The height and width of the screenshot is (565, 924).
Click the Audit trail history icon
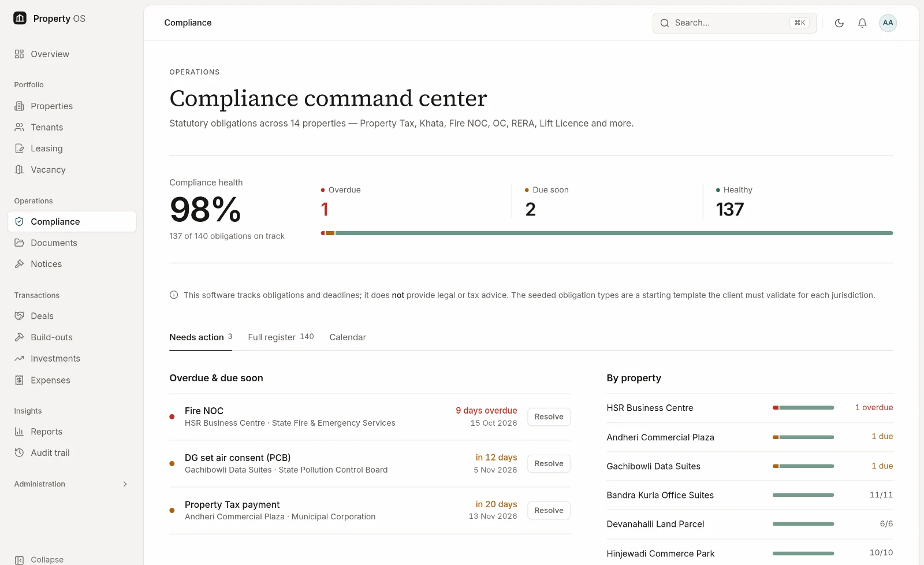19,453
